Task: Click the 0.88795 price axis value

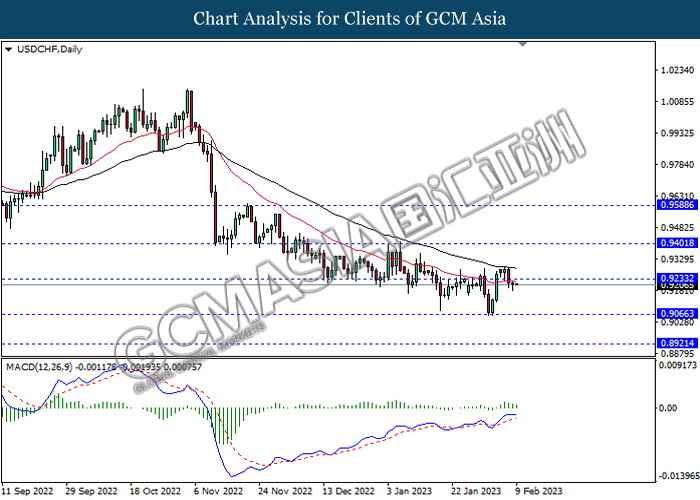Action: [677, 354]
